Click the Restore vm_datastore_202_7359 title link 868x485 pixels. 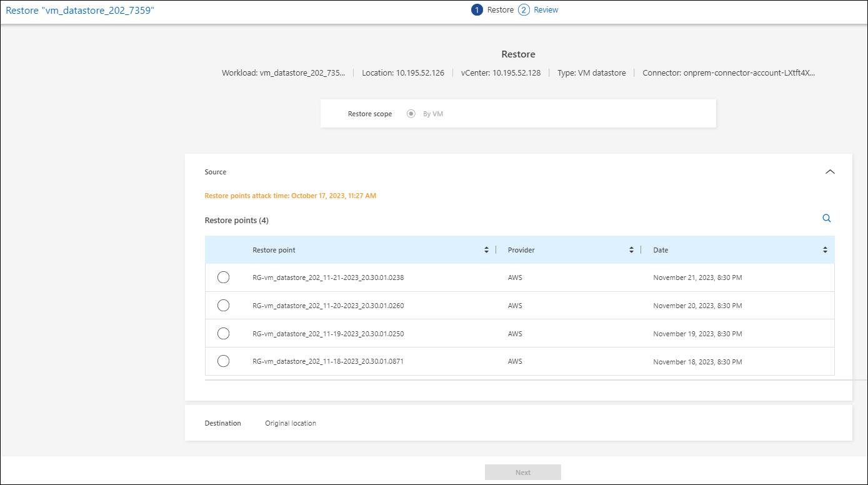coord(80,11)
